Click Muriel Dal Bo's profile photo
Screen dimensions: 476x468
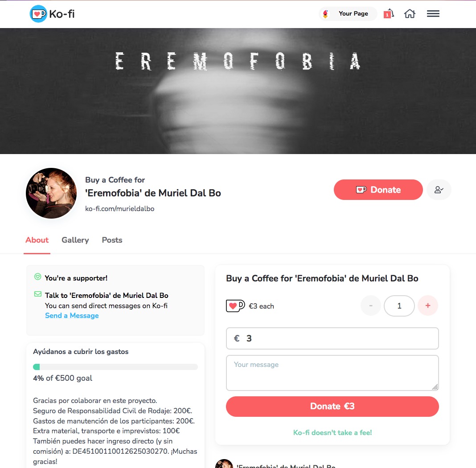[51, 193]
